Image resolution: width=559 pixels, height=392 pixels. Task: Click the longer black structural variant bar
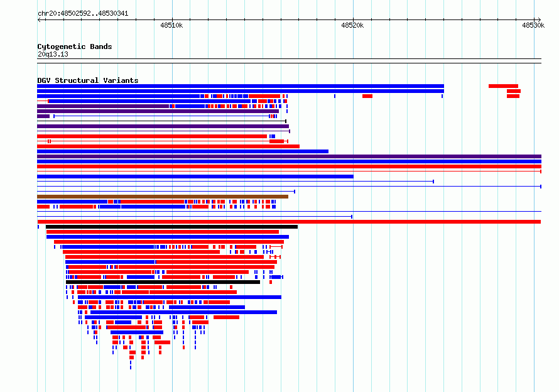171,227
